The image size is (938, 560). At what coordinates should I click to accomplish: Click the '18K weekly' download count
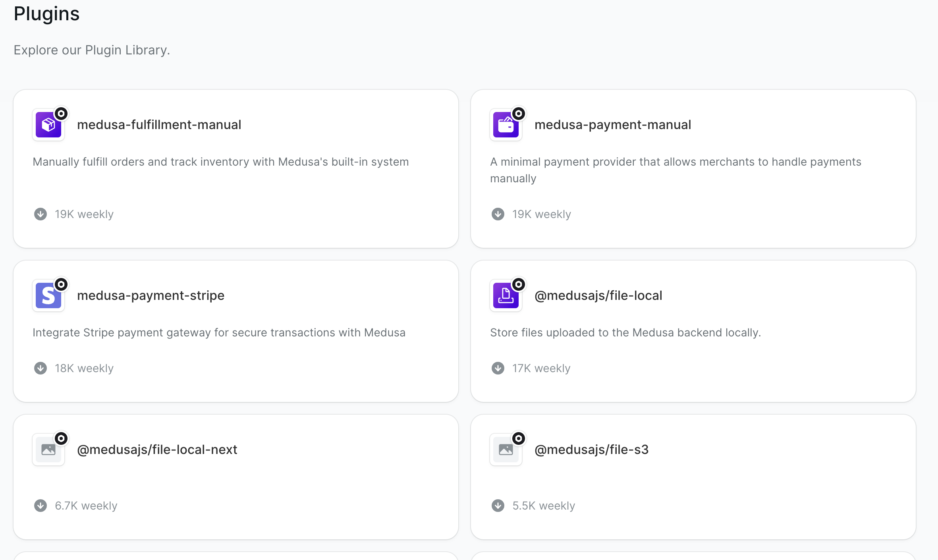[x=84, y=368]
